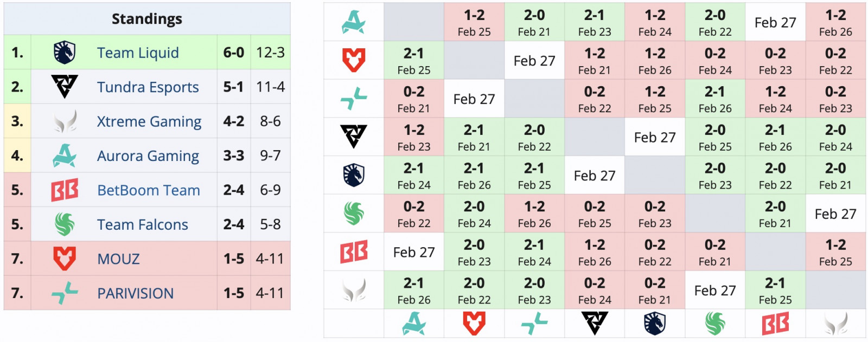This screenshot has width=868, height=342.
Task: Click Tundra logo in crosstable bottom row
Action: [x=595, y=324]
